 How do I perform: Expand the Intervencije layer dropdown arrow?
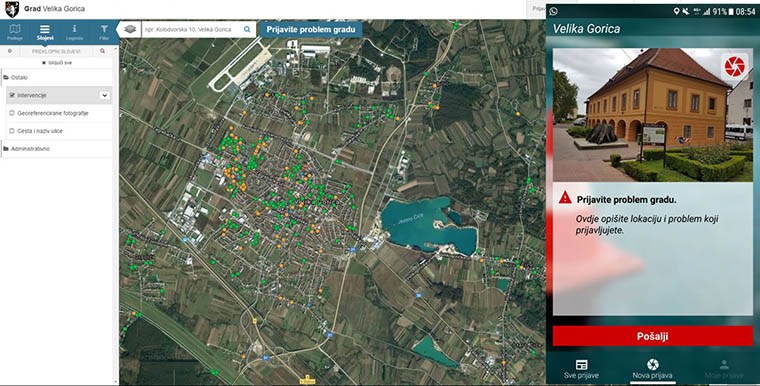tap(104, 96)
